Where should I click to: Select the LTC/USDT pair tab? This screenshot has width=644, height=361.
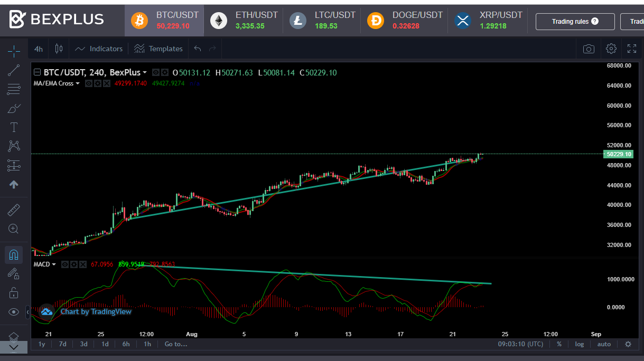coord(323,21)
